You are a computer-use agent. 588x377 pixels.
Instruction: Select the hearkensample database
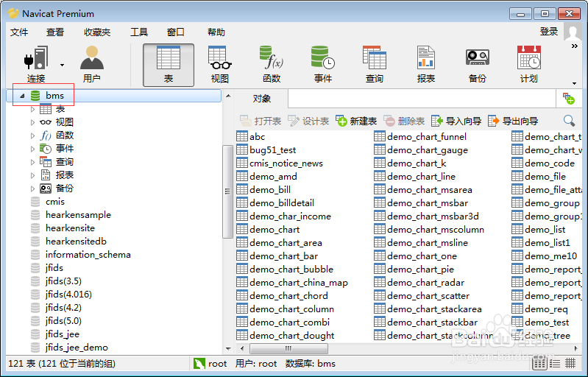click(x=78, y=215)
